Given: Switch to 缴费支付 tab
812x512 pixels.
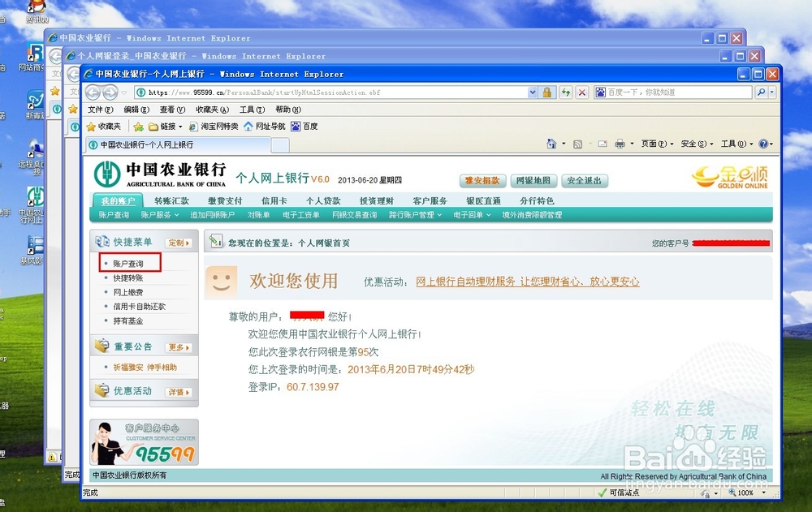Looking at the screenshot, I should click(225, 201).
